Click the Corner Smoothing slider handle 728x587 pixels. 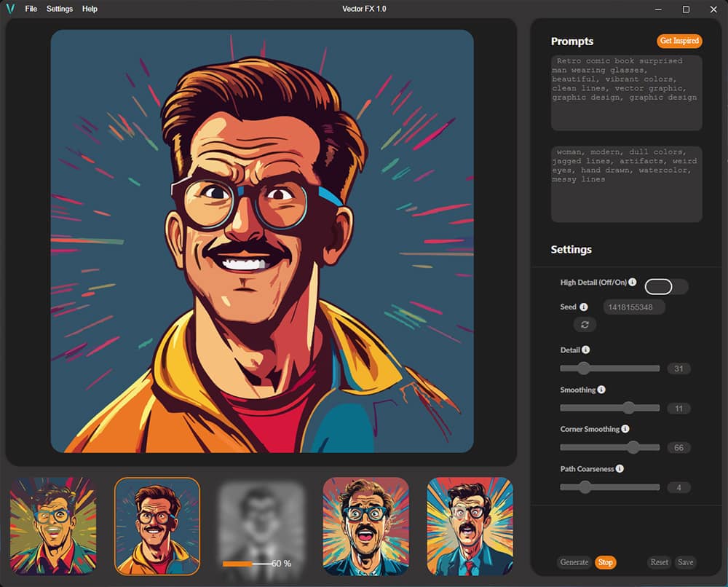pyautogui.click(x=633, y=447)
